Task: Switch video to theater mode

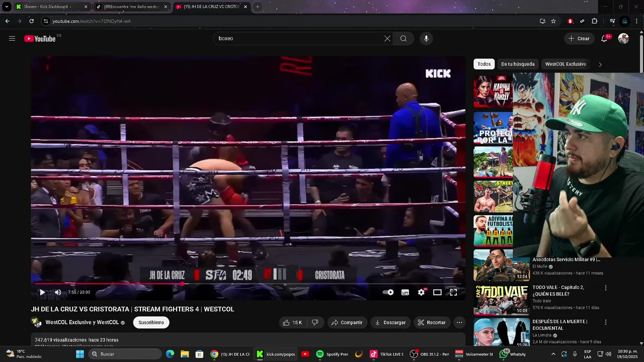Action: tap(437, 292)
